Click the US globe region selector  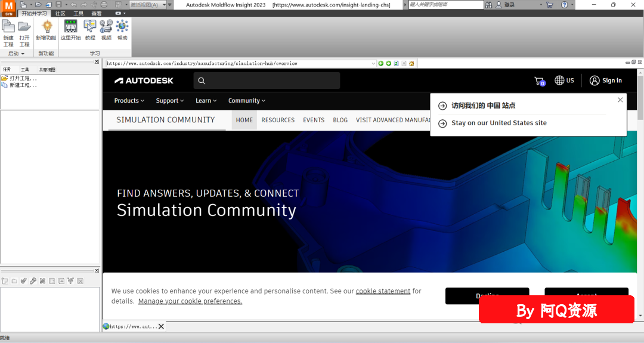[564, 81]
